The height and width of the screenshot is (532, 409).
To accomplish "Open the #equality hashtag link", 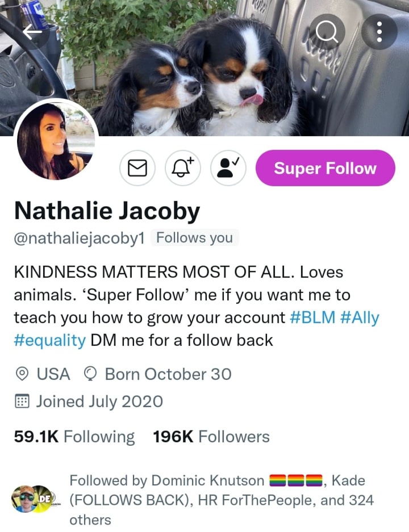I will (x=50, y=340).
